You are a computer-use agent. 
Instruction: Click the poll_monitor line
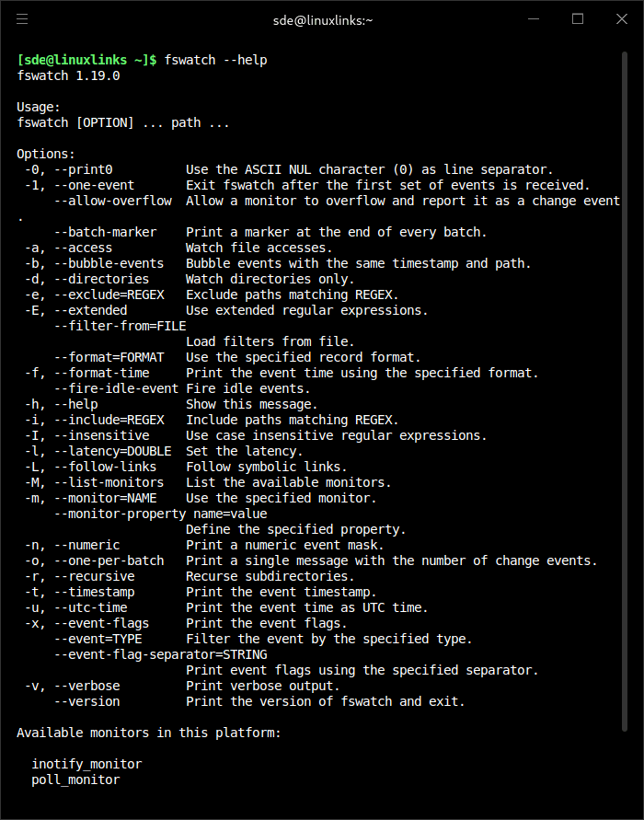75,780
